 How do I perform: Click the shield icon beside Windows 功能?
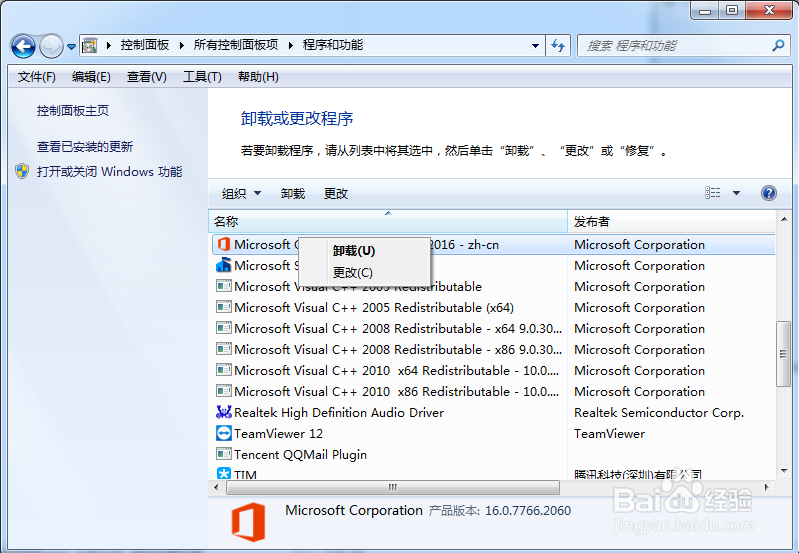point(22,171)
